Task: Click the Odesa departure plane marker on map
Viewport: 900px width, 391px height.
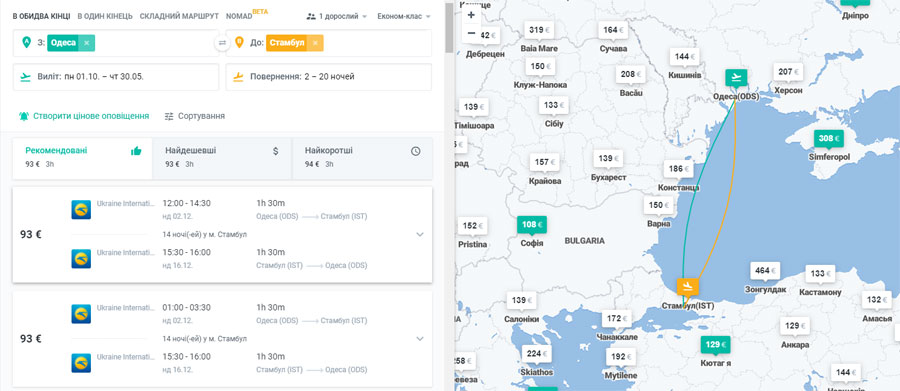Action: click(736, 76)
